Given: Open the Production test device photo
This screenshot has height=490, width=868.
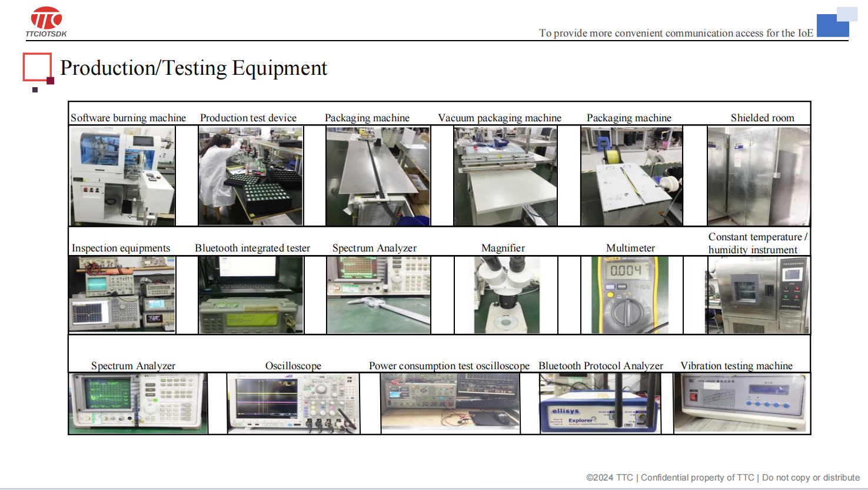Looking at the screenshot, I should pos(251,176).
